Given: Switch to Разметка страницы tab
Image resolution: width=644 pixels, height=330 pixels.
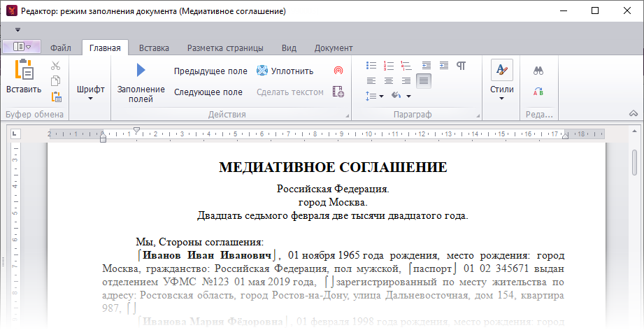Looking at the screenshot, I should click(225, 48).
